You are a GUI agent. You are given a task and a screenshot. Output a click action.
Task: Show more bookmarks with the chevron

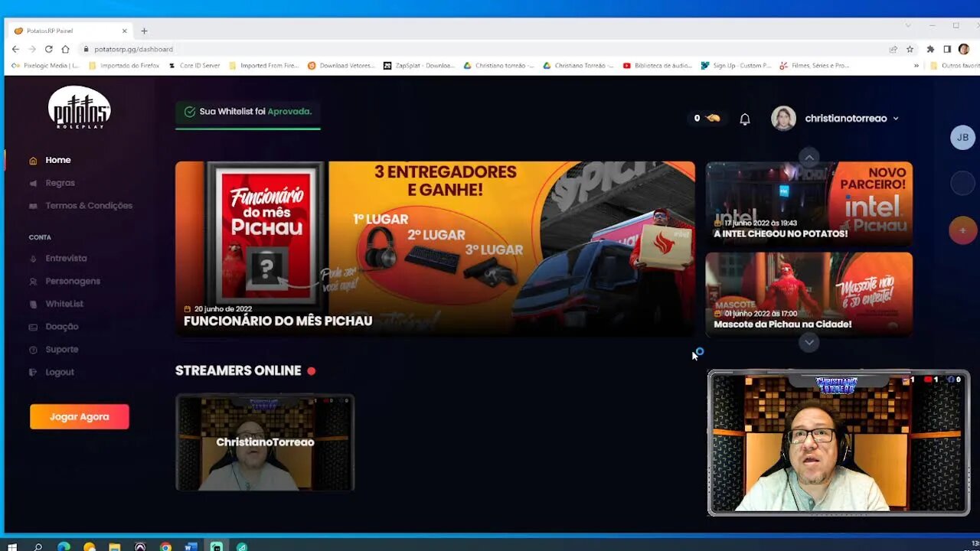916,66
